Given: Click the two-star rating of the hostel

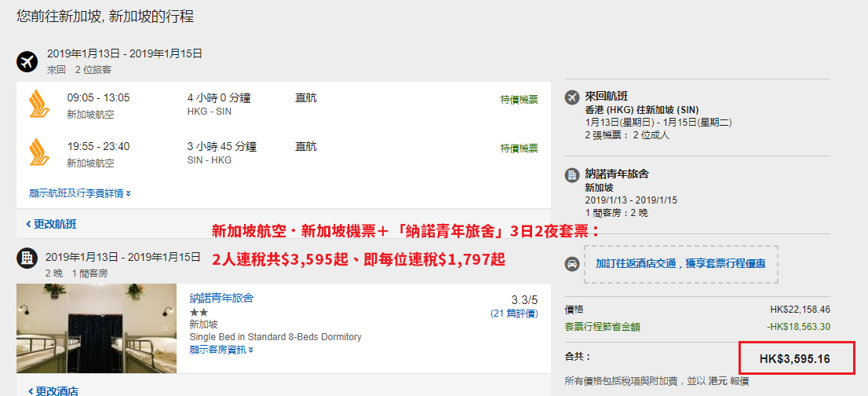Looking at the screenshot, I should pos(199,313).
